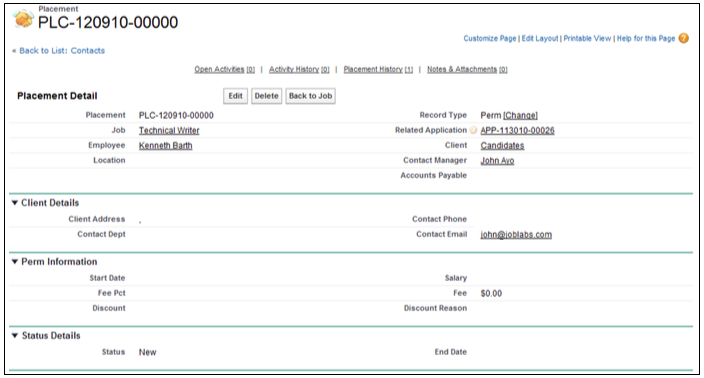The image size is (704, 378).
Task: Open the Technical Writer job link
Action: coord(169,131)
